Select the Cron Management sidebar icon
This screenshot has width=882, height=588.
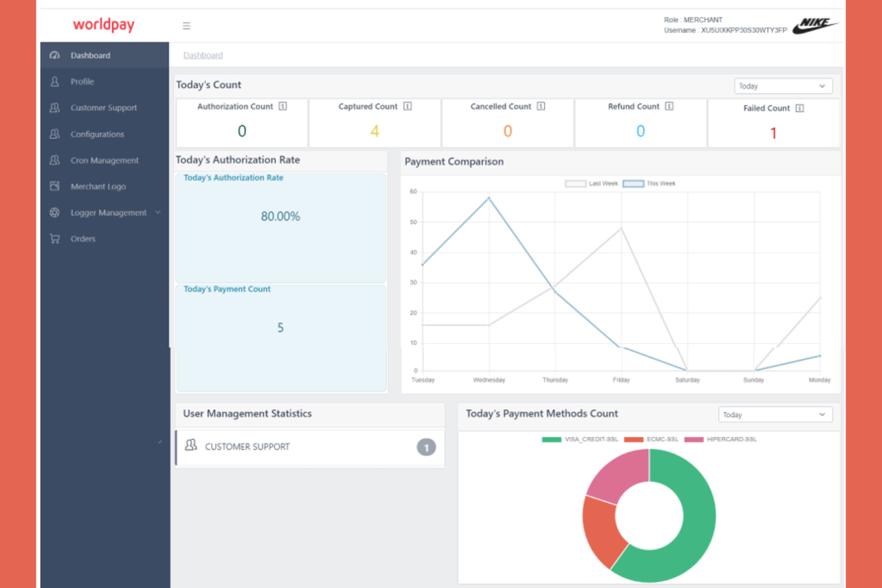coord(54,160)
